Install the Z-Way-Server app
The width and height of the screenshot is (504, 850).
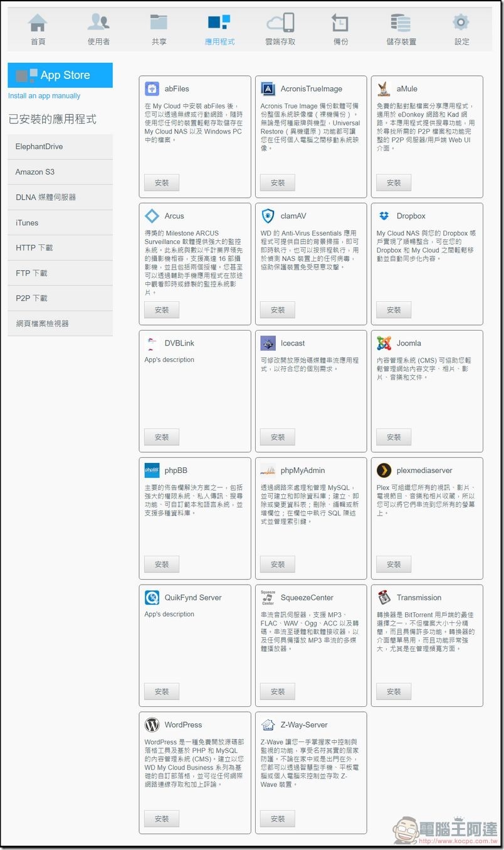tap(278, 819)
